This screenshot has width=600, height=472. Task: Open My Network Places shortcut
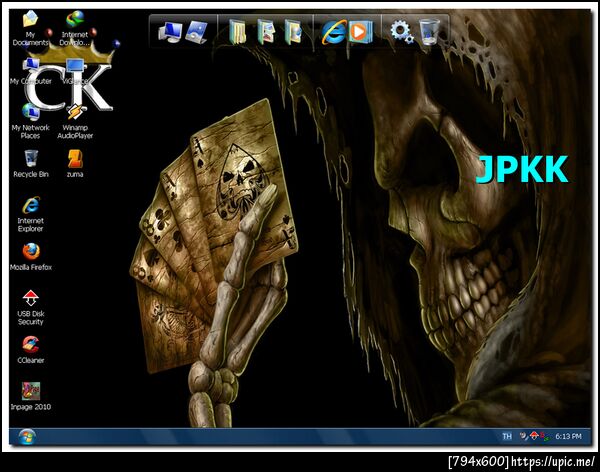pyautogui.click(x=30, y=121)
